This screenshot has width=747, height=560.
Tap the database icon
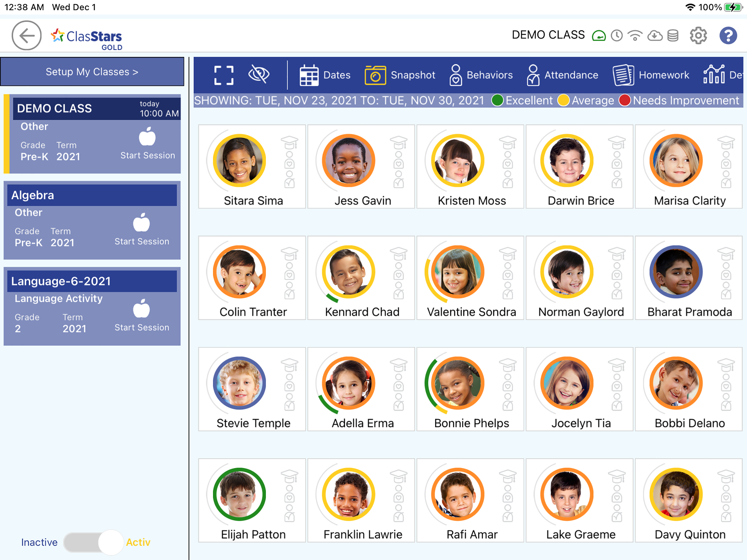[673, 36]
